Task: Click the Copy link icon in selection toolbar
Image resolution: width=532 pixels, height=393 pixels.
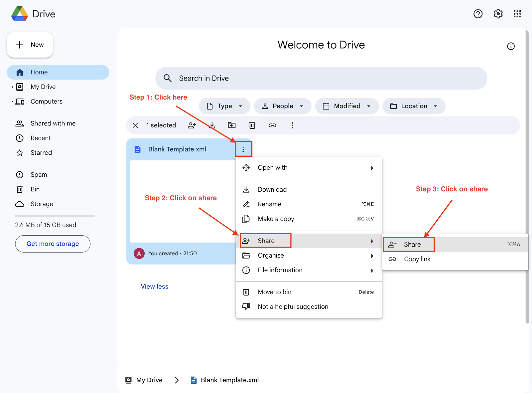Action: [272, 125]
